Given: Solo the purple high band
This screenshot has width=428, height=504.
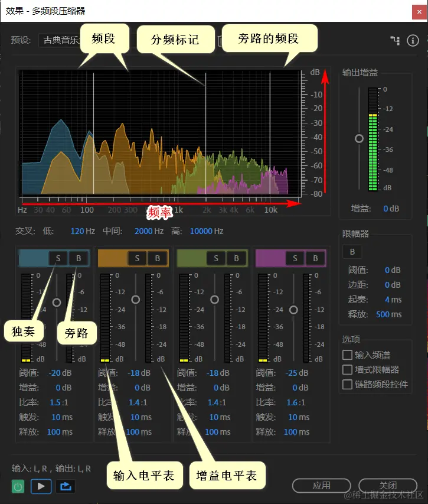Looking at the screenshot, I should 295,258.
